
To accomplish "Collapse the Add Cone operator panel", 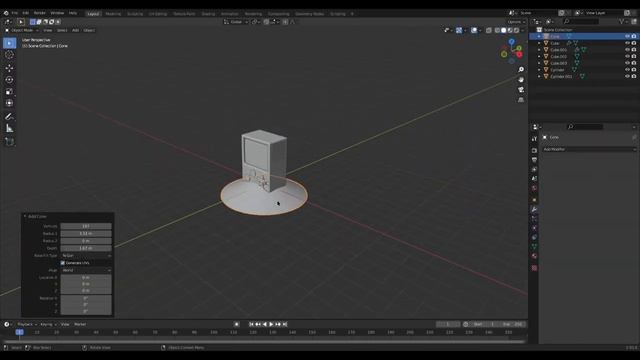I will pyautogui.click(x=25, y=216).
